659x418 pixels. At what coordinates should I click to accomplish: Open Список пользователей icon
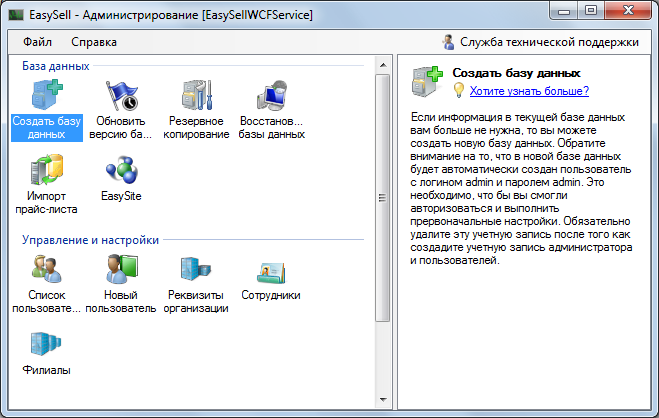pos(47,269)
